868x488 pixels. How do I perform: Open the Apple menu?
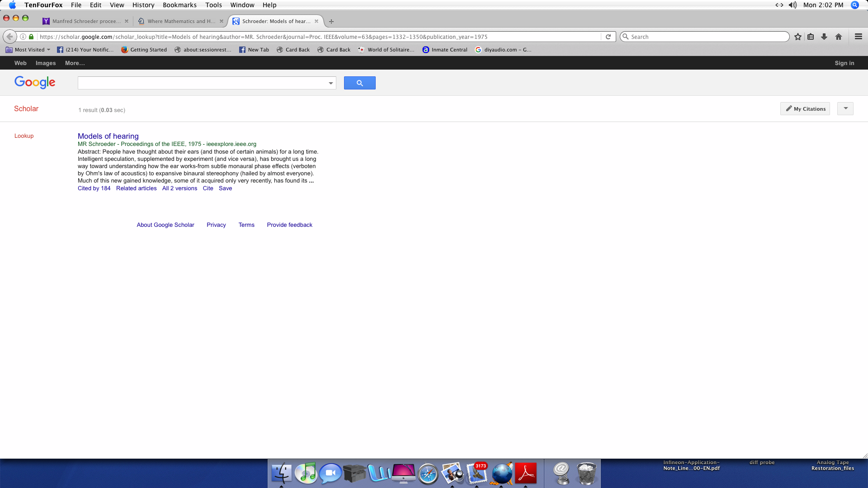[12, 5]
